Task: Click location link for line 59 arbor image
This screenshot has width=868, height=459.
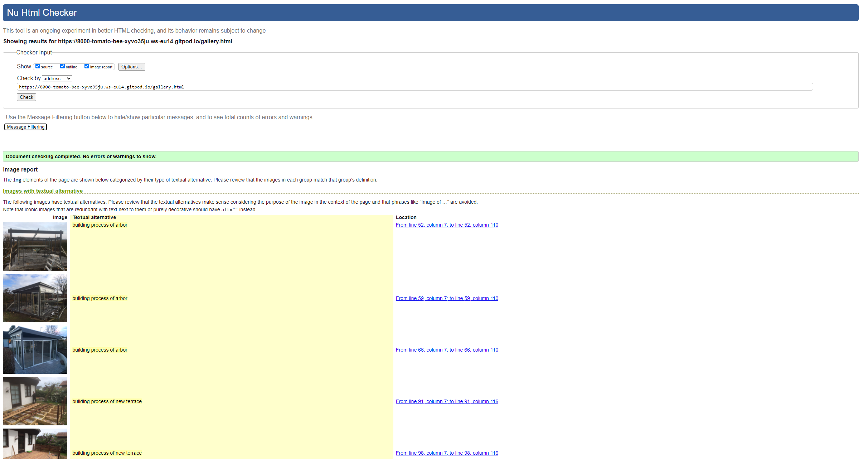Action: coord(447,298)
